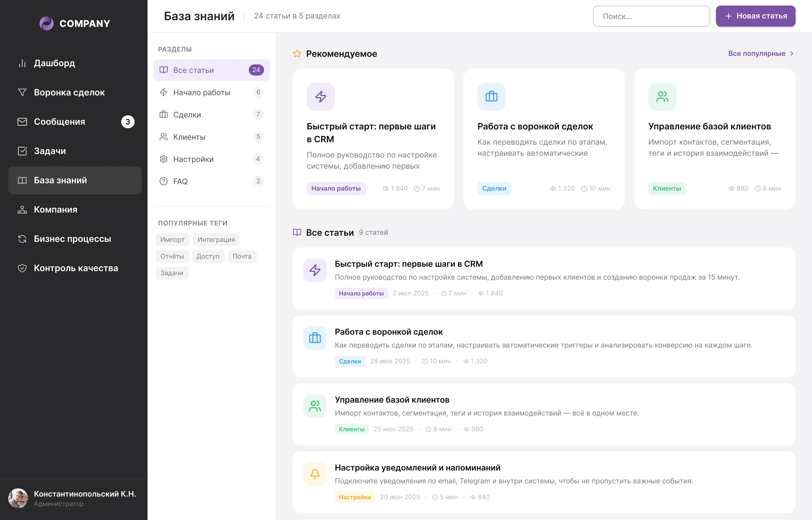812x520 pixels.
Task: Open Дашборд from the sidebar
Action: [75, 63]
